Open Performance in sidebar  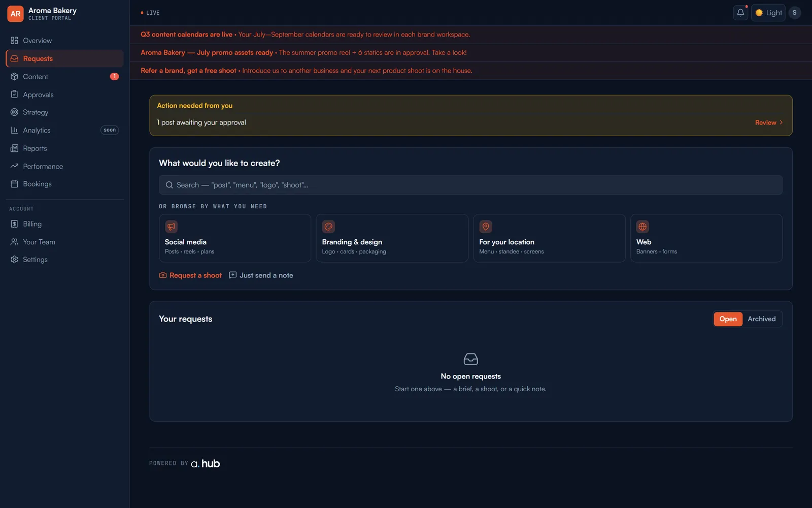coord(64,166)
